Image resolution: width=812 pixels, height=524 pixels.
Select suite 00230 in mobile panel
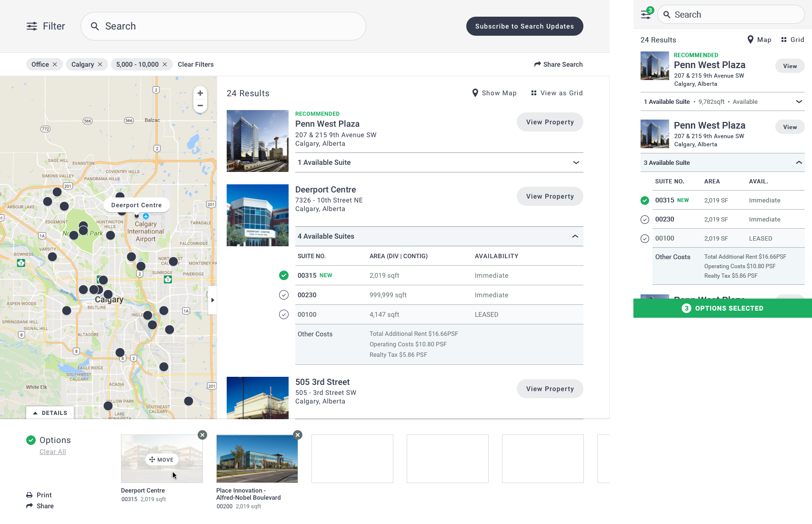645,220
